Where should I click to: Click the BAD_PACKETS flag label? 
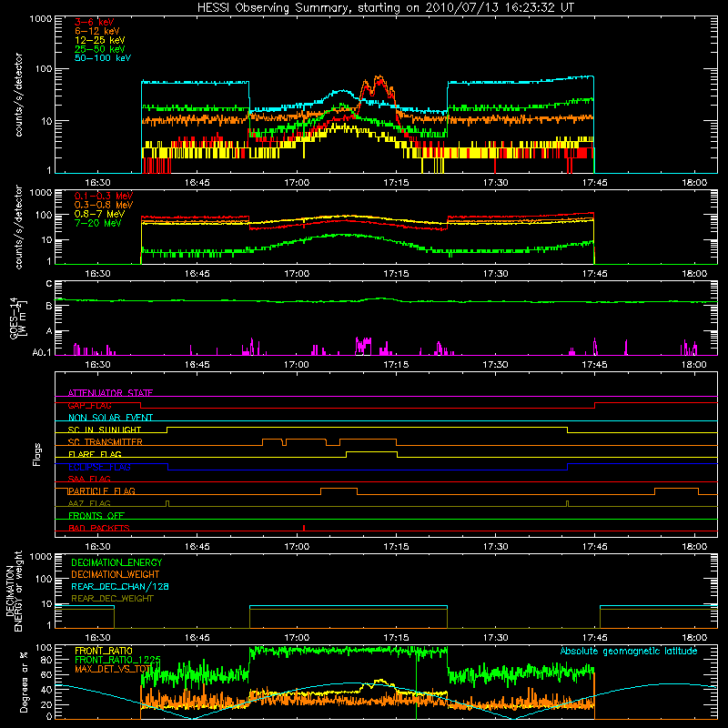[x=99, y=528]
